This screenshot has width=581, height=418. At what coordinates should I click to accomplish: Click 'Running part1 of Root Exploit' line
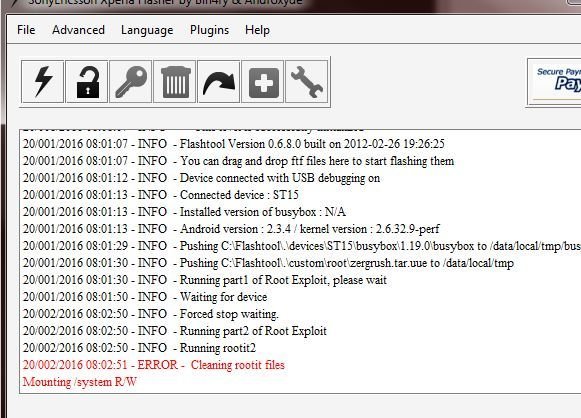click(x=205, y=280)
